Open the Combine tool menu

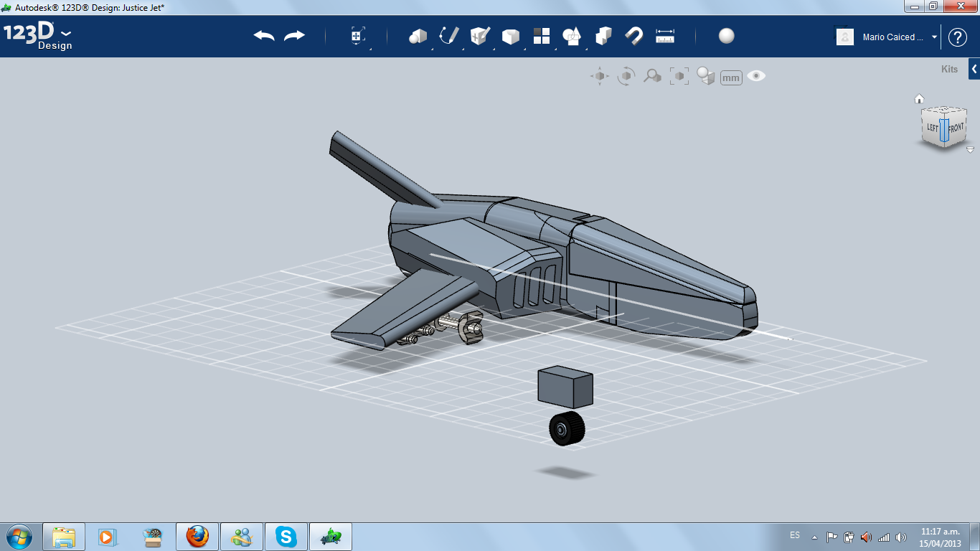603,36
